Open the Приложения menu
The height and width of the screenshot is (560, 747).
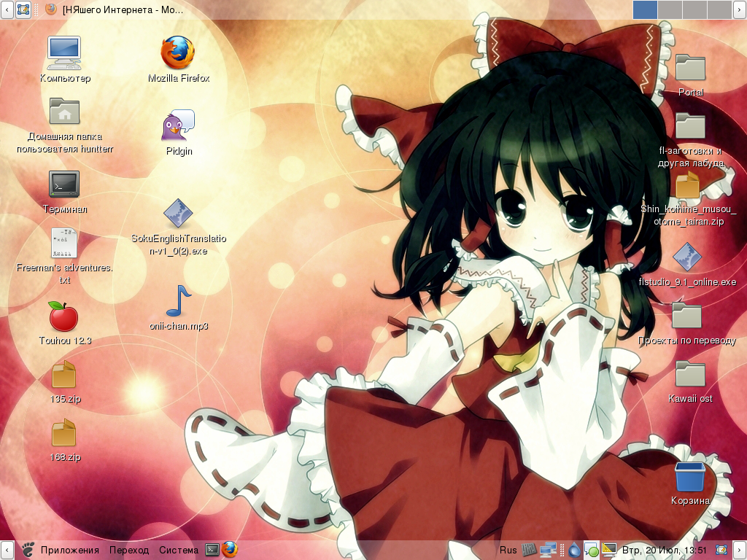(x=69, y=551)
